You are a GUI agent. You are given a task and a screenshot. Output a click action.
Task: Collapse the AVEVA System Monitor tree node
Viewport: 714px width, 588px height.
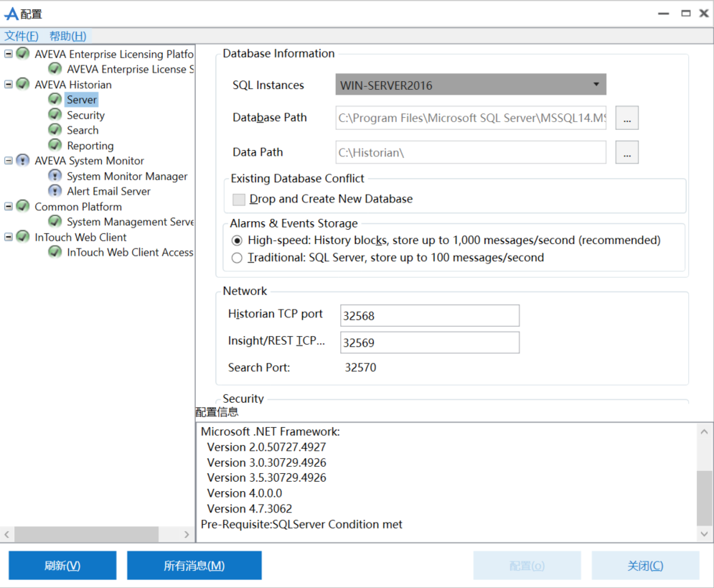tap(9, 161)
